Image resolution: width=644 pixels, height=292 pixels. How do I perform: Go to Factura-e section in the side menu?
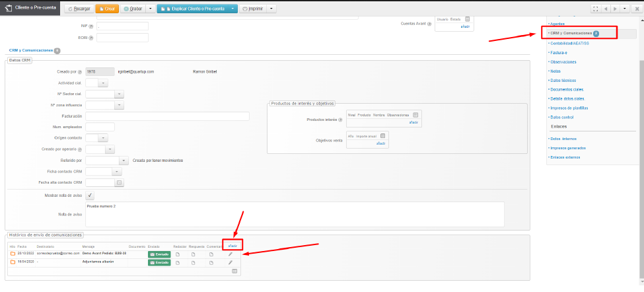[560, 53]
